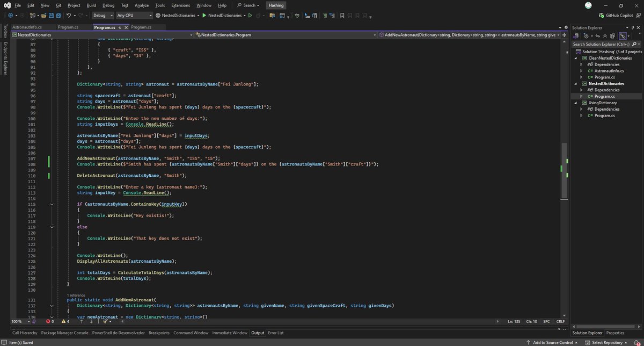Viewport: 644px width, 346px height.
Task: Open the Debug menu
Action: [x=108, y=5]
